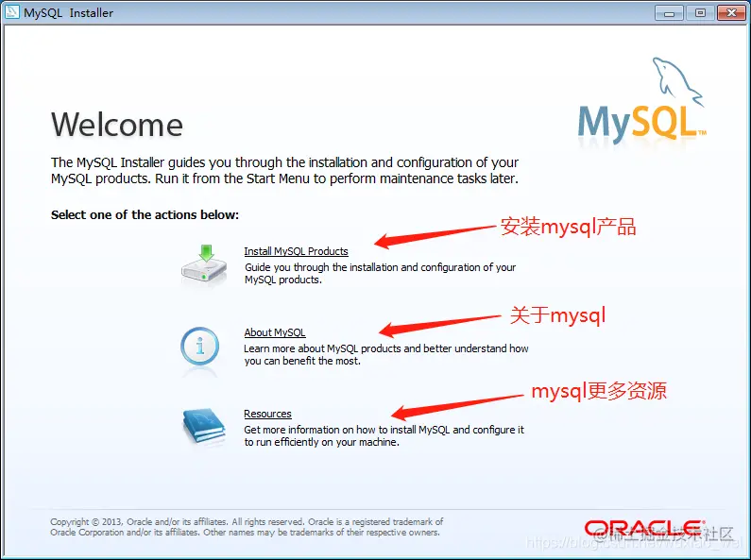Screen dimensions: 751x560
Task: Click the Oracle logo in footer
Action: coord(644,528)
